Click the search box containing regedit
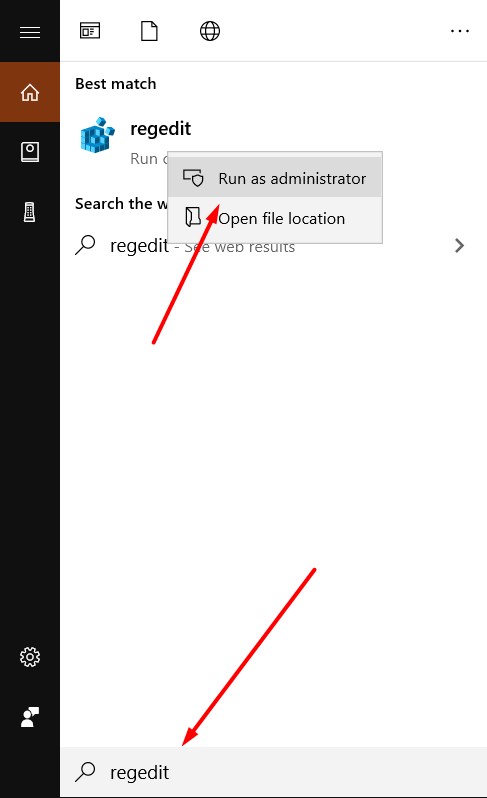The image size is (487, 798). (x=273, y=772)
